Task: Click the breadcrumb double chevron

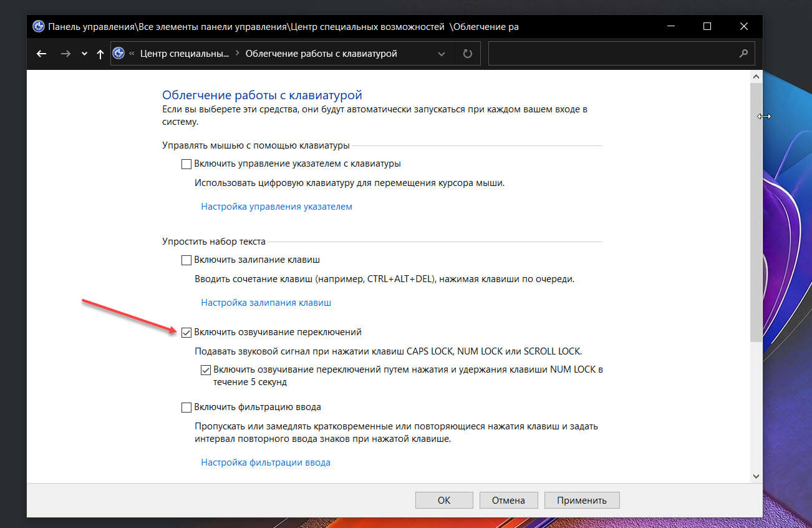Action: coord(132,54)
